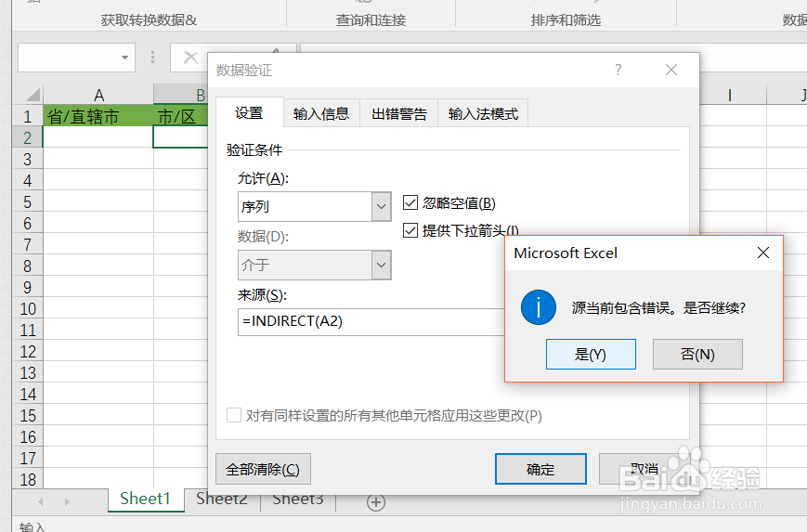Screen dimensions: 807x532
Task: Toggle the 忽略空值 checkbox
Action: coord(410,202)
